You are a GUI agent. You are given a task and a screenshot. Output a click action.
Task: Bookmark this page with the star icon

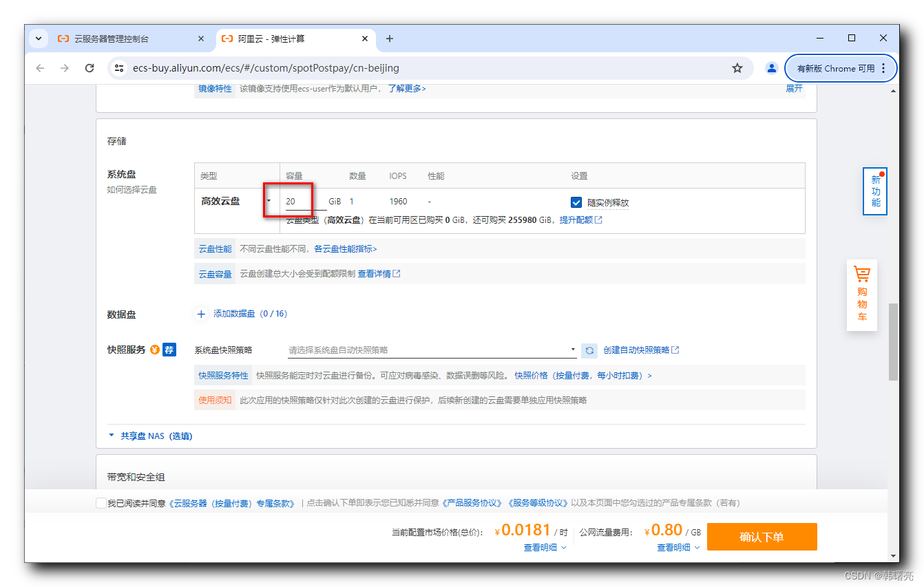tap(737, 67)
